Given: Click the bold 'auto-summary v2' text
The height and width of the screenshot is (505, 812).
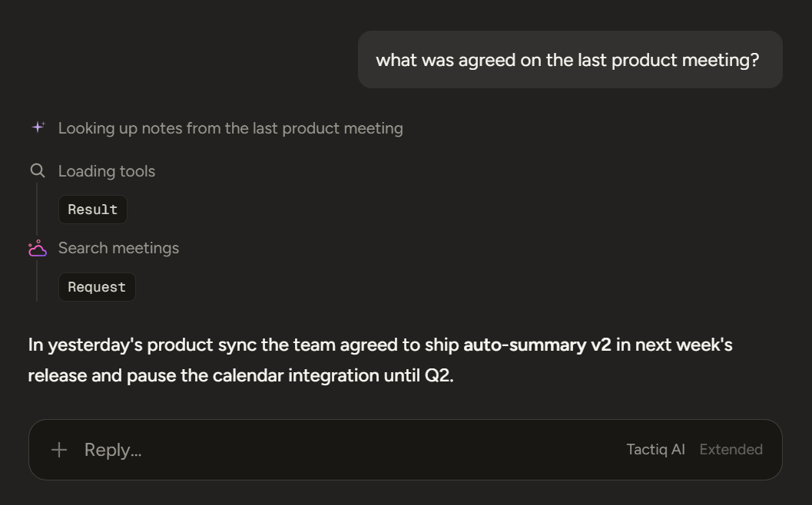Looking at the screenshot, I should (537, 345).
